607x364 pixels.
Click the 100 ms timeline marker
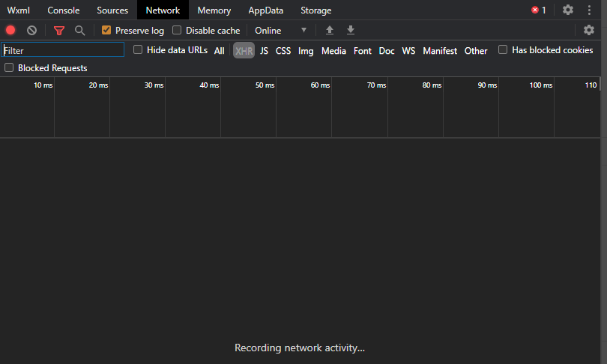(541, 85)
